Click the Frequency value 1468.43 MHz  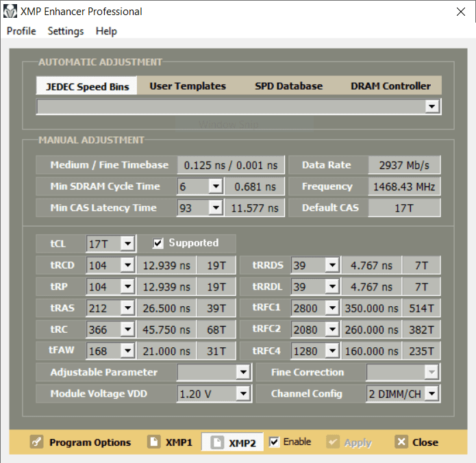(404, 186)
